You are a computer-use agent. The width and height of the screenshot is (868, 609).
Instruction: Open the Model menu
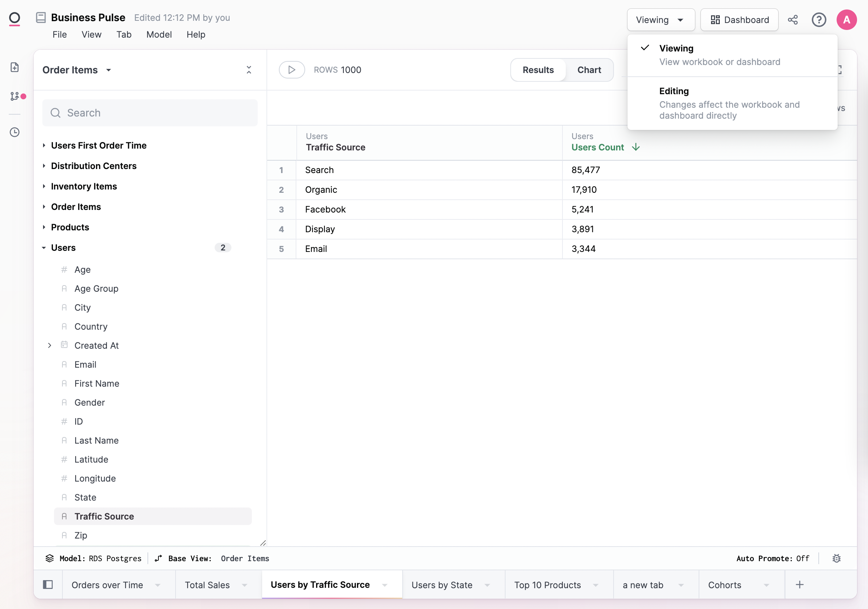tap(159, 34)
